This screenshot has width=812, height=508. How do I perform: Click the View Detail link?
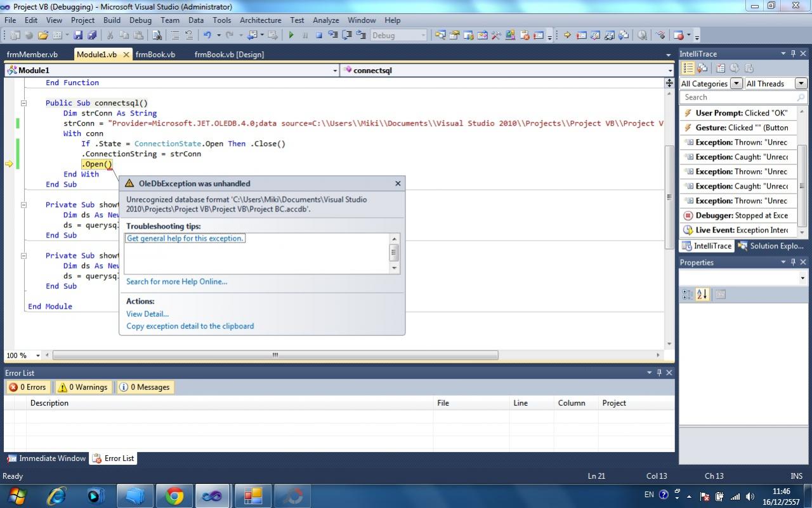(147, 314)
